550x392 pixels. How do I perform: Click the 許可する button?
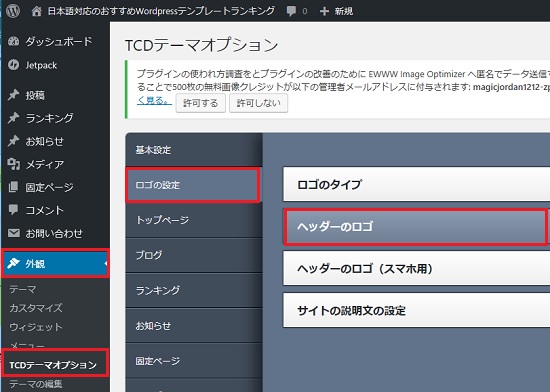click(x=201, y=103)
